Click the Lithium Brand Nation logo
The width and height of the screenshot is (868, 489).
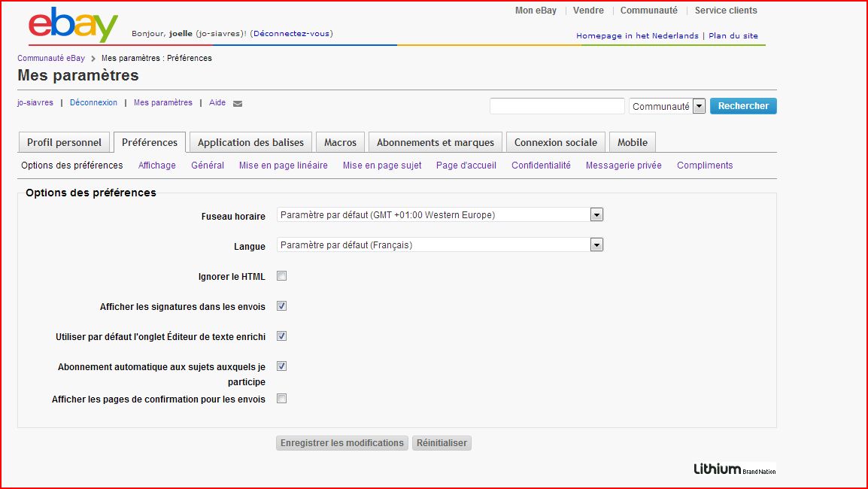pos(734,469)
